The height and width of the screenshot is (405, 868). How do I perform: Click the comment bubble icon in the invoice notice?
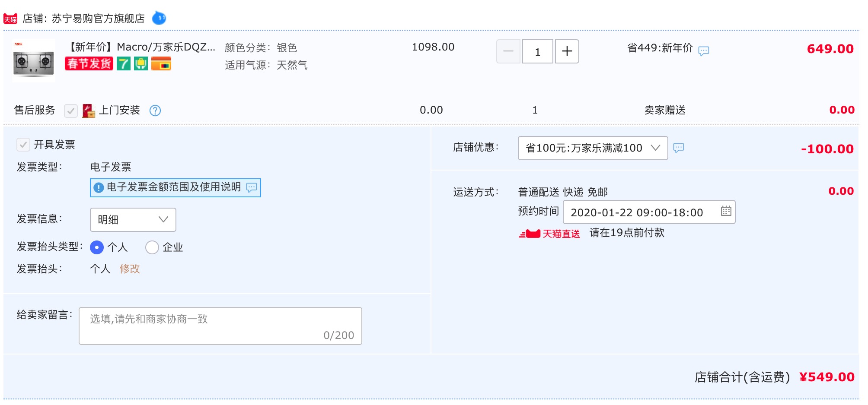pyautogui.click(x=252, y=187)
